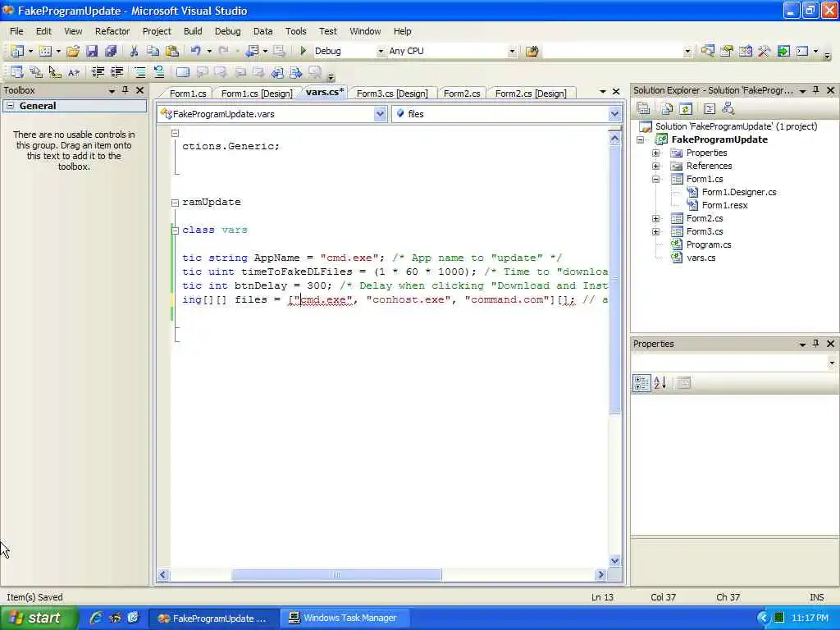Click View Class Diagram in Solution Explorer
The image size is (840, 630).
728,109
